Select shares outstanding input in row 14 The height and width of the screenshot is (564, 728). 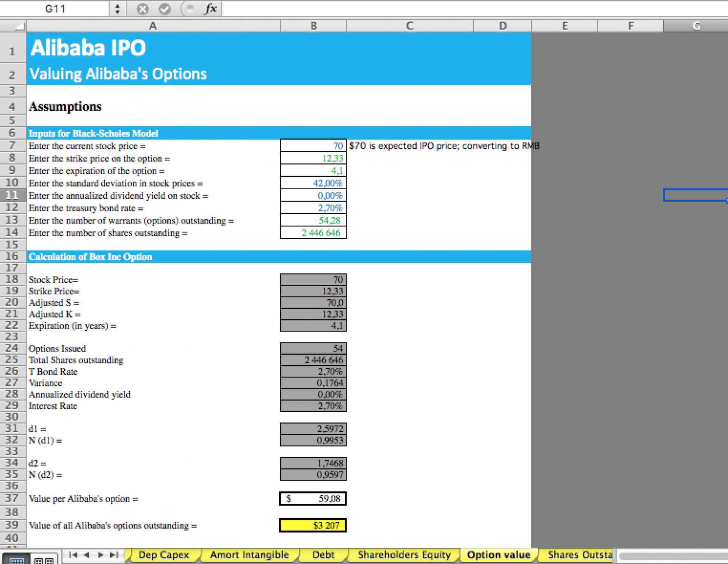pos(313,233)
